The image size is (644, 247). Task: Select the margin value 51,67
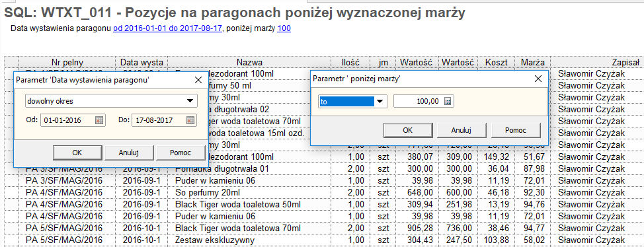[x=533, y=157]
